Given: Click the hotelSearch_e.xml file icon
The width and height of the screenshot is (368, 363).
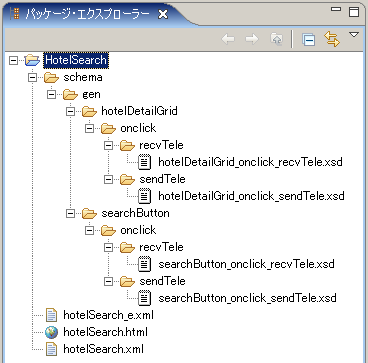Looking at the screenshot, I should point(51,315).
